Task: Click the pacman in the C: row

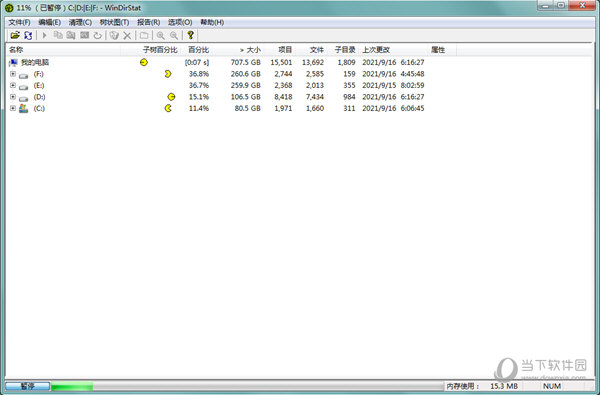Action: (168, 108)
